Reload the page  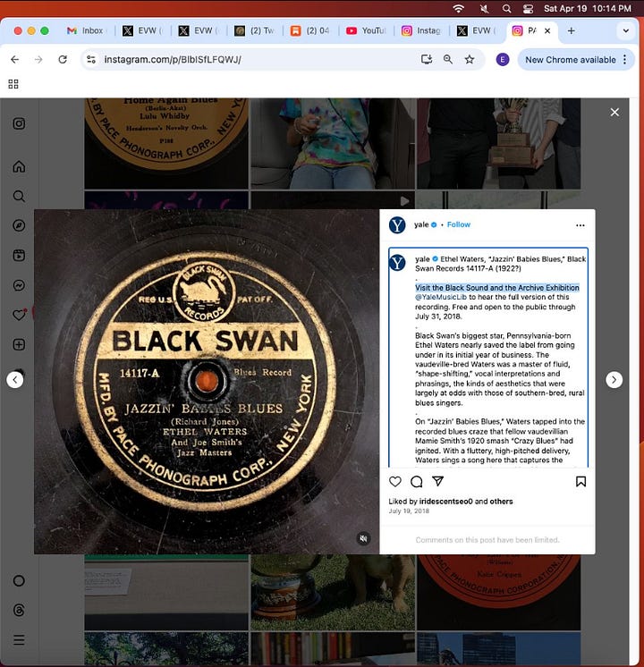coord(63,60)
